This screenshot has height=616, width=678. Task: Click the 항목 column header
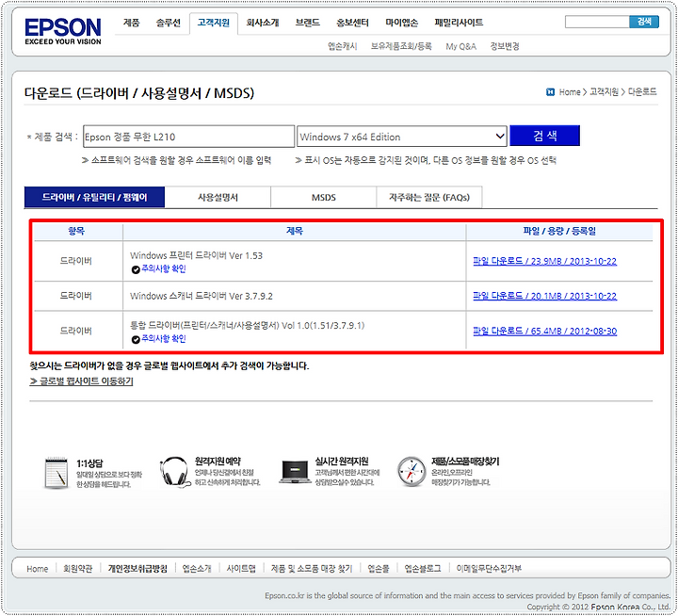(76, 231)
